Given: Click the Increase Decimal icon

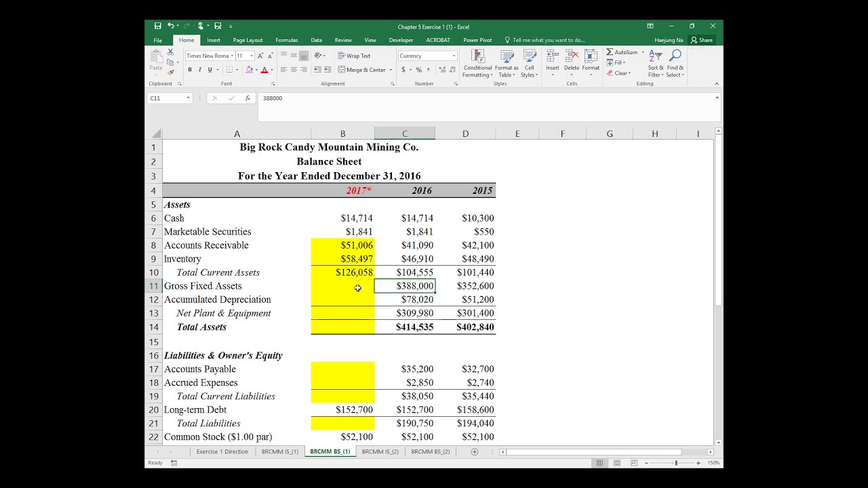Looking at the screenshot, I should (x=442, y=70).
